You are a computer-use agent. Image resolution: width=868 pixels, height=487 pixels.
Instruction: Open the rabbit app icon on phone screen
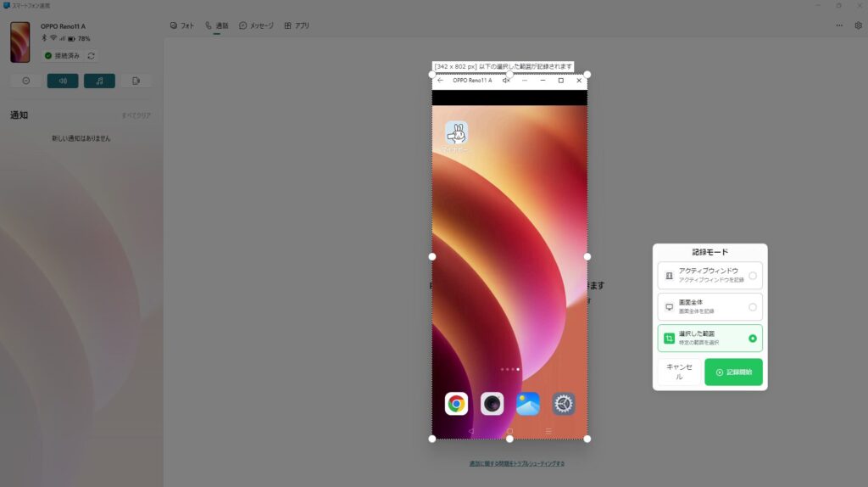click(x=456, y=133)
